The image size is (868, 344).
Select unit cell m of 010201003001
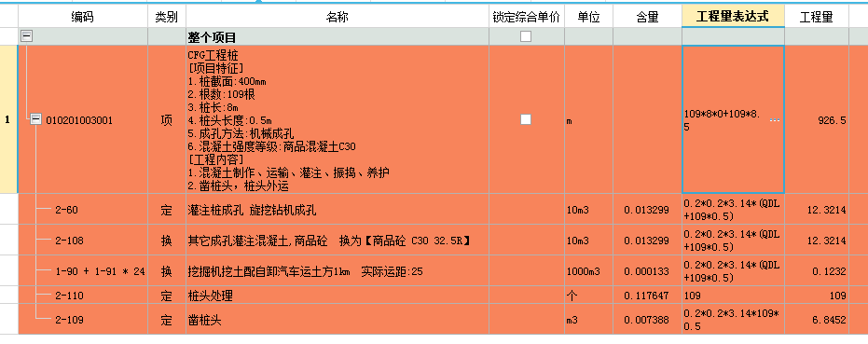coord(588,119)
